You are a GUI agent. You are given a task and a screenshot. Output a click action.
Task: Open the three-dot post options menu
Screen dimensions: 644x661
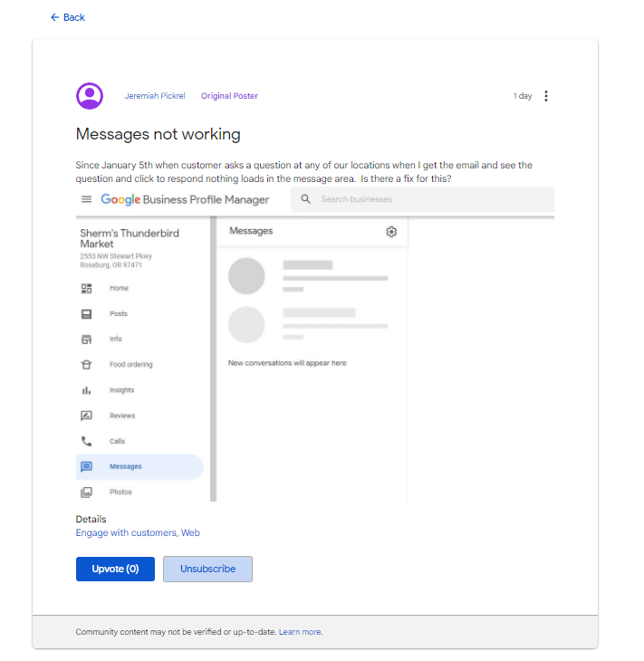point(546,96)
